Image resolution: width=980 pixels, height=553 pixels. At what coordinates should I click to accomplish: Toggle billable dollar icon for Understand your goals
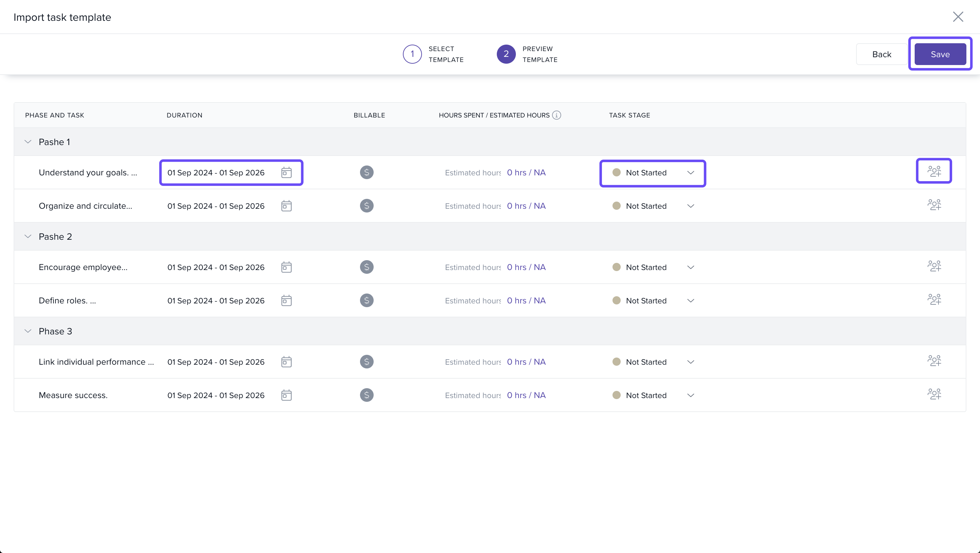coord(366,172)
